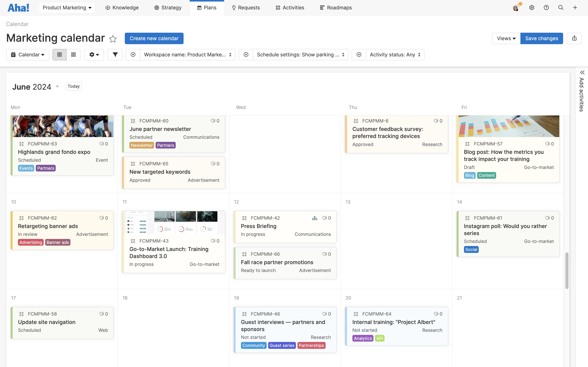Open the help question mark icon

click(x=546, y=7)
